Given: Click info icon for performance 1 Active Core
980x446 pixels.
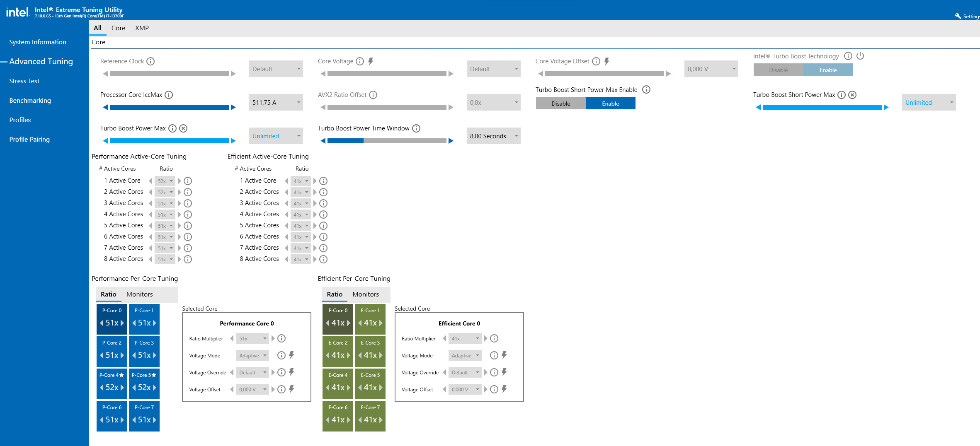Looking at the screenshot, I should [x=188, y=181].
